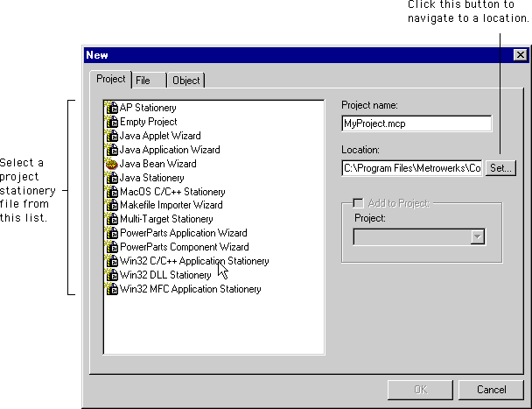Select the Multi-Target Stationery label

pyautogui.click(x=166, y=219)
